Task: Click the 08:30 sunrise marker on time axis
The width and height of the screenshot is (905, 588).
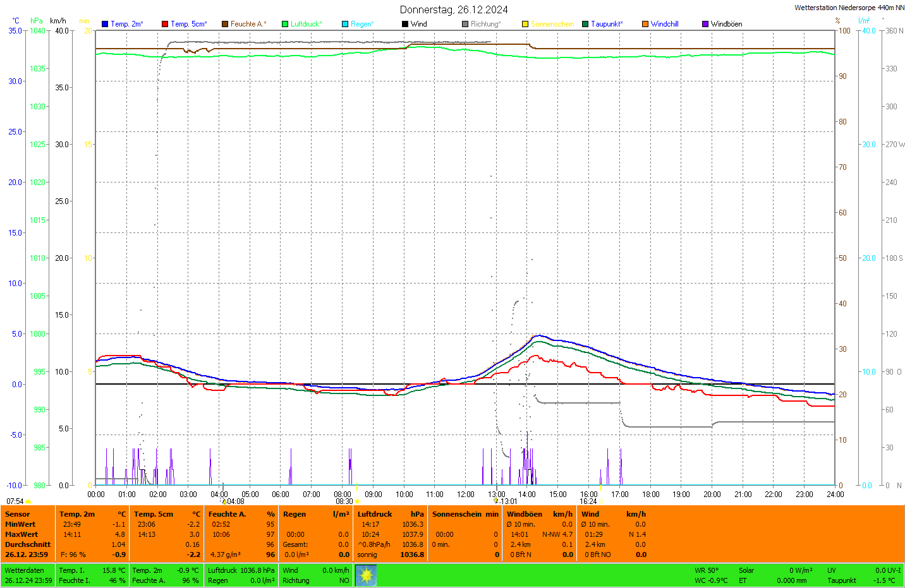Action: (344, 501)
